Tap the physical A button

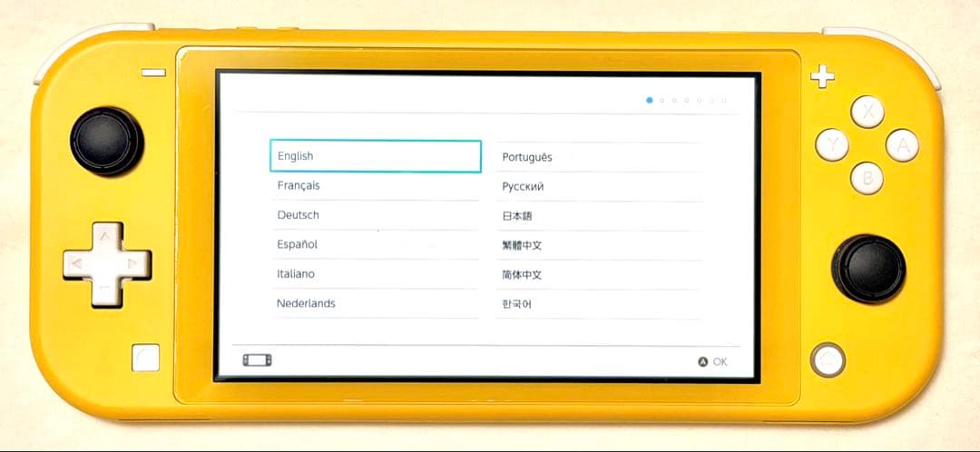click(x=902, y=145)
